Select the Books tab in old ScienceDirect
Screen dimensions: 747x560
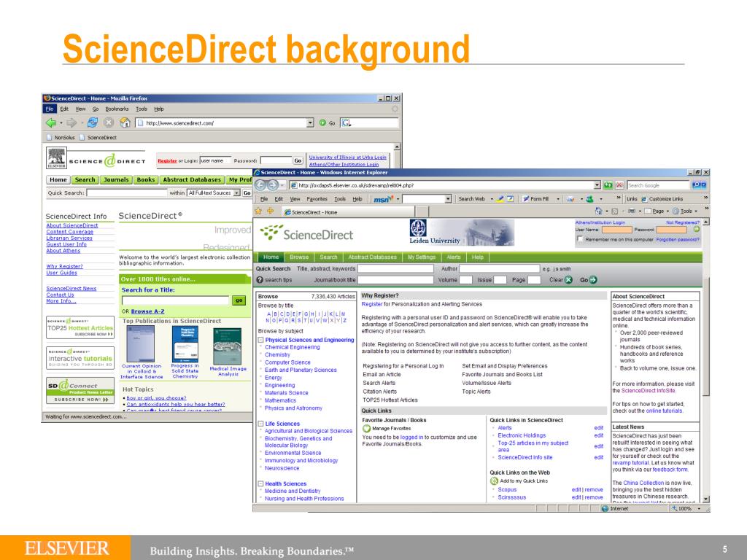coord(145,179)
